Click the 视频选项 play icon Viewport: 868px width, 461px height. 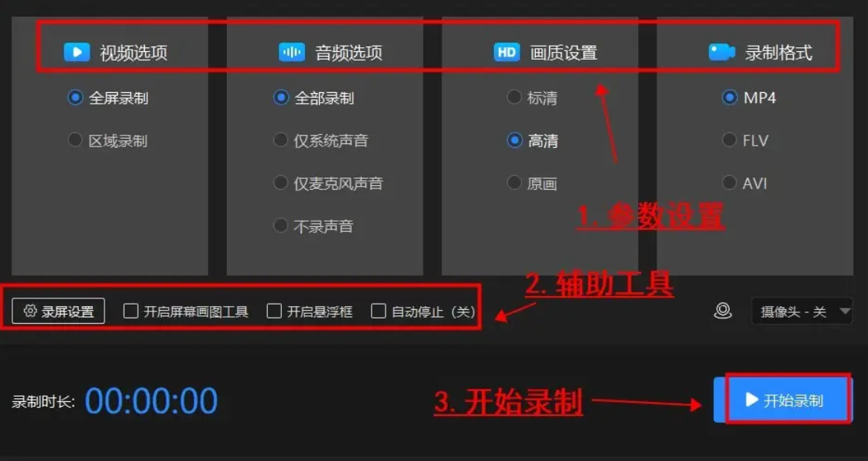tap(77, 52)
